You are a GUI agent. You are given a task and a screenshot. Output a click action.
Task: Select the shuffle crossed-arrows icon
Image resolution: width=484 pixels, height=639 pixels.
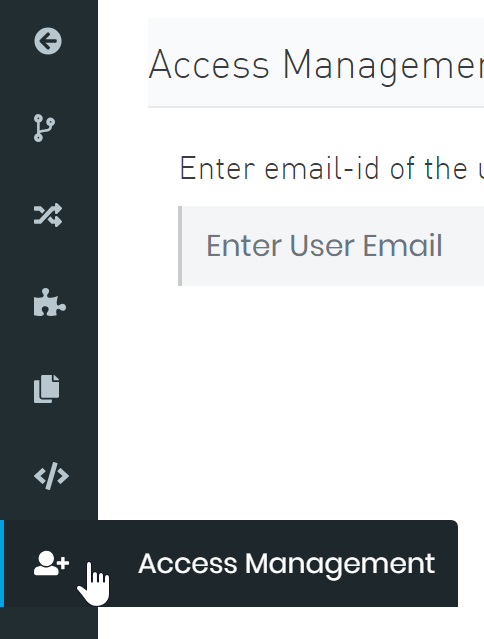tap(48, 215)
